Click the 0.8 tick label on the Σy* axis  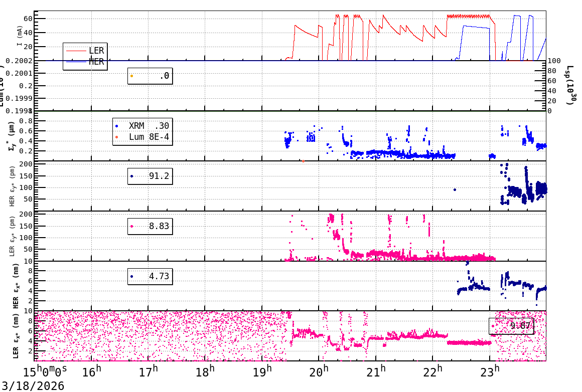[x=28, y=121]
